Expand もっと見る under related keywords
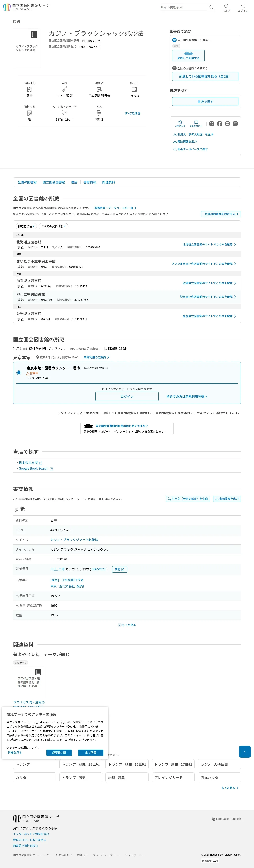Screen dimensions: 254x868 [230, 788]
